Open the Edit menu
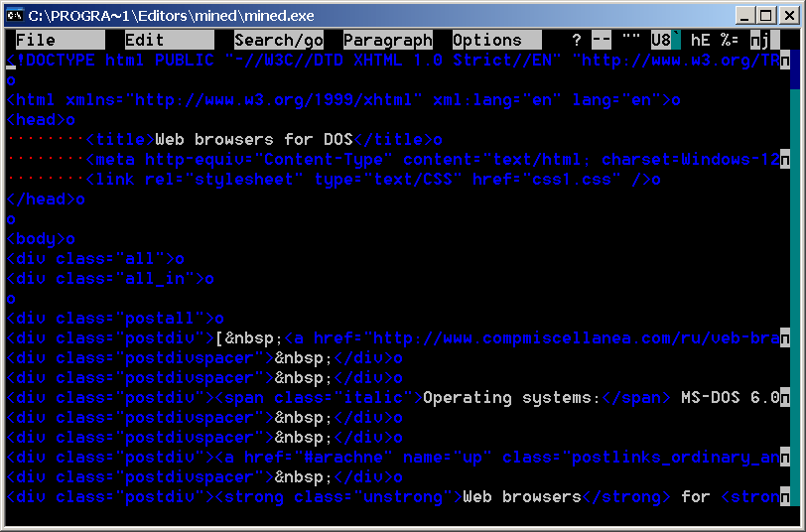Viewport: 806px width, 532px height. (x=145, y=41)
